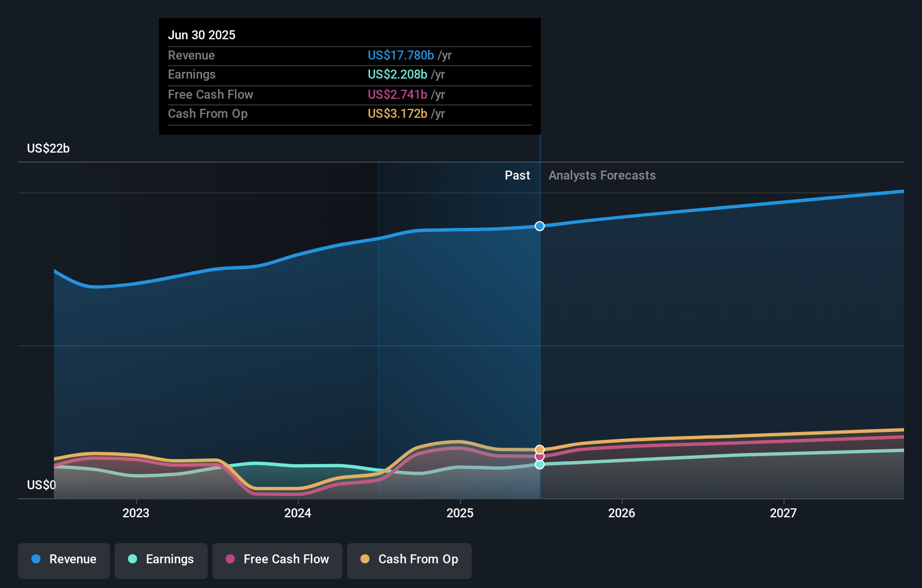
Task: Click the US$17.780b revenue value in the tooltip
Action: (x=400, y=56)
